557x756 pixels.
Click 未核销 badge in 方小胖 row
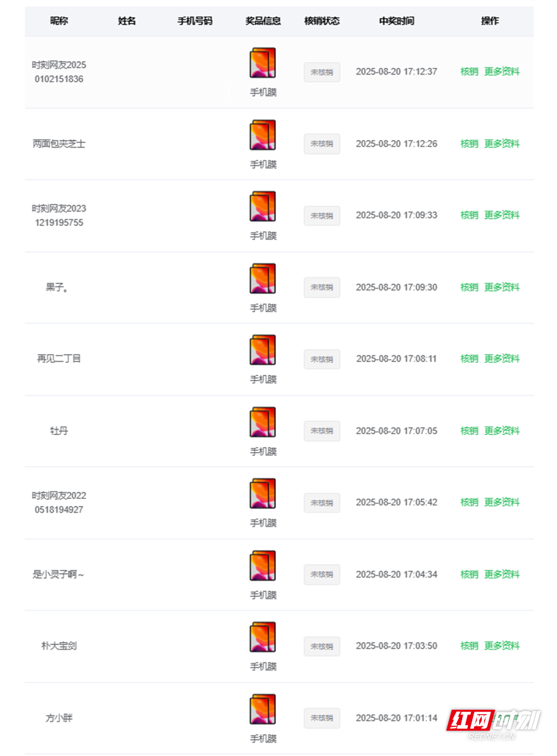(322, 718)
